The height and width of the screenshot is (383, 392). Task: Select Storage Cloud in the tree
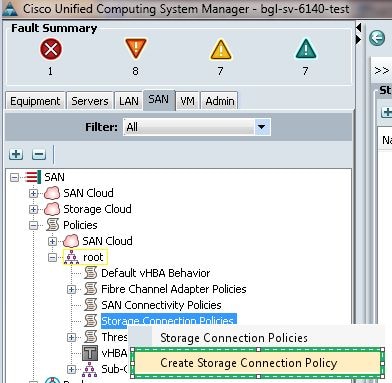pyautogui.click(x=97, y=209)
